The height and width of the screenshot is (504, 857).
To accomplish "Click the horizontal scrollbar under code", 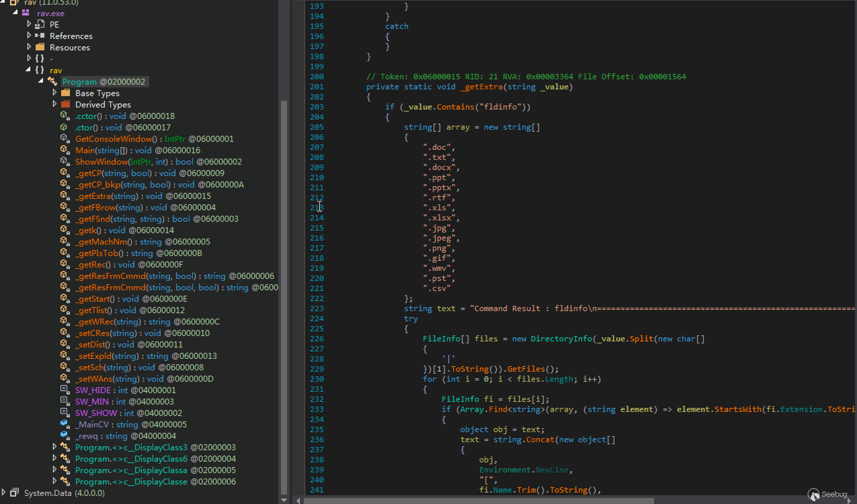I will 476,501.
